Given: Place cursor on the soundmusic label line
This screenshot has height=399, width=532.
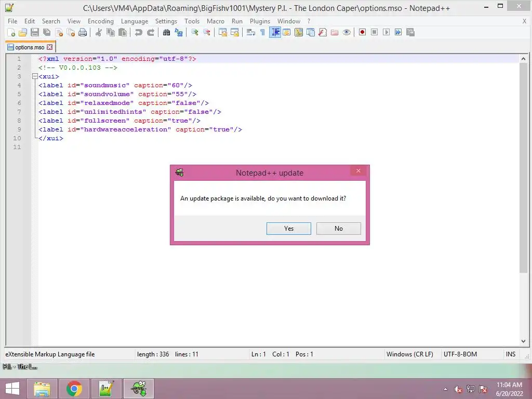Looking at the screenshot, I should [115, 85].
